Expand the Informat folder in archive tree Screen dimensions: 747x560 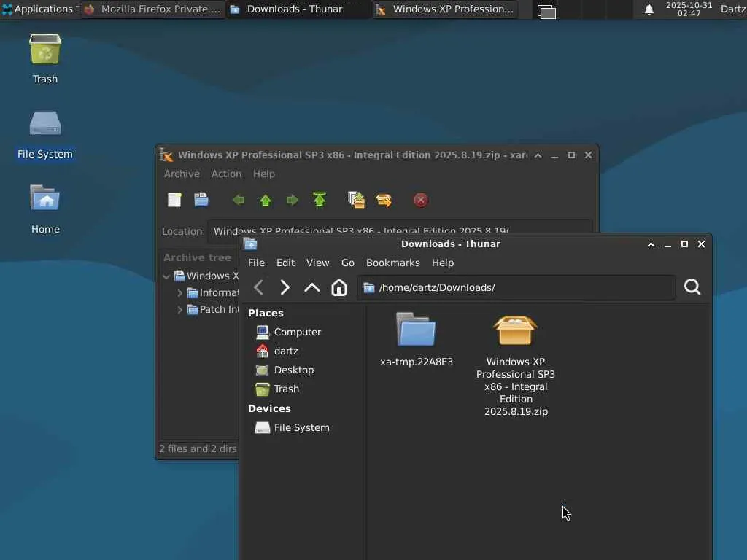179,293
